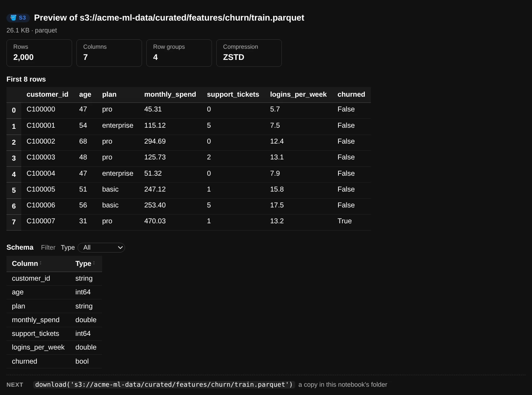The height and width of the screenshot is (395, 532).
Task: Click the True churned value in row 7
Action: tap(345, 221)
